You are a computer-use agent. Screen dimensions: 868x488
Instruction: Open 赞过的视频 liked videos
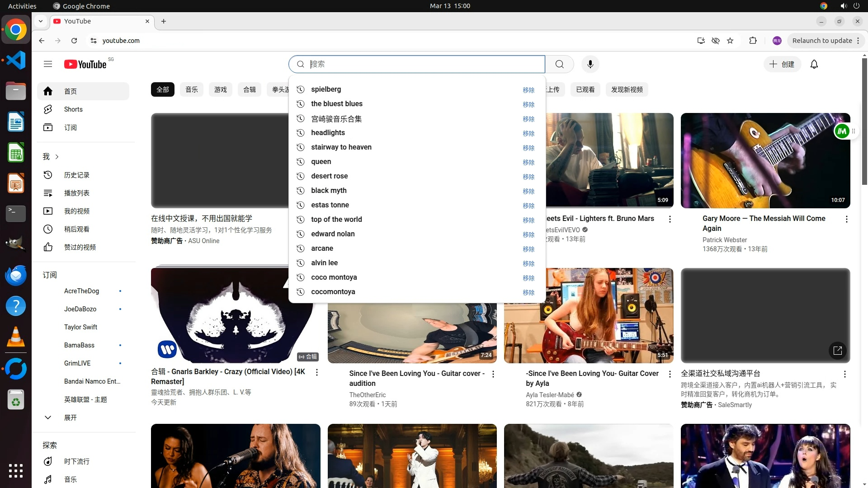tap(80, 247)
